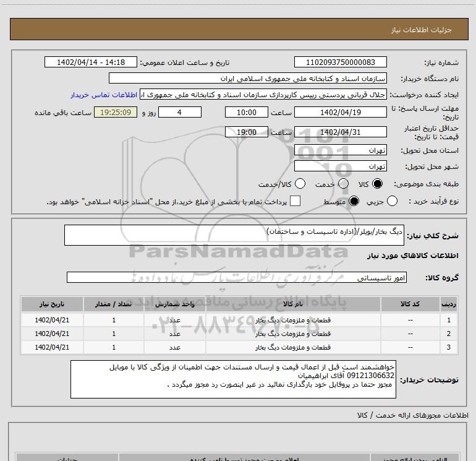Click the need date in row 3
The image size is (476, 461).
pyautogui.click(x=52, y=347)
